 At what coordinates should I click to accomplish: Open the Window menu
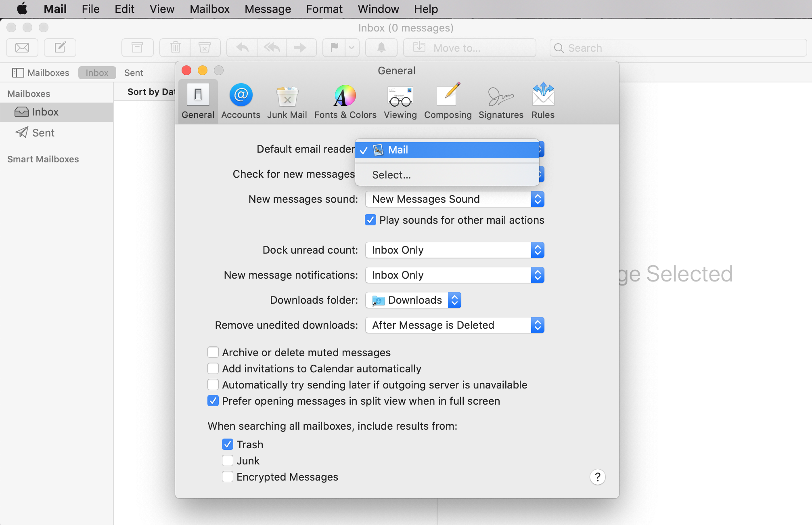(378, 9)
